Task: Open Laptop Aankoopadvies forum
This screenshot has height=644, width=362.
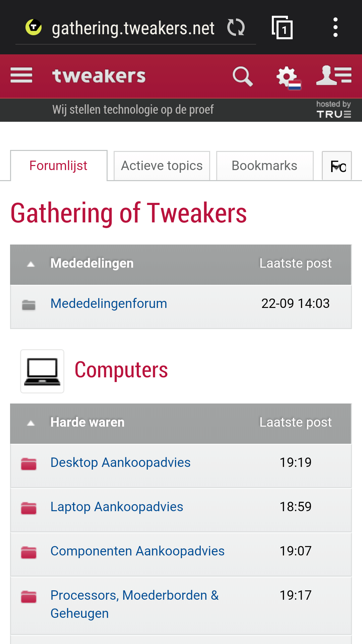Action: [117, 506]
